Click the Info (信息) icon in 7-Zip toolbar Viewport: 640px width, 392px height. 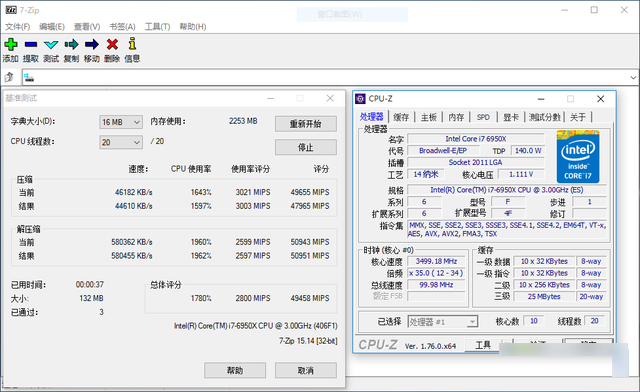[x=132, y=44]
